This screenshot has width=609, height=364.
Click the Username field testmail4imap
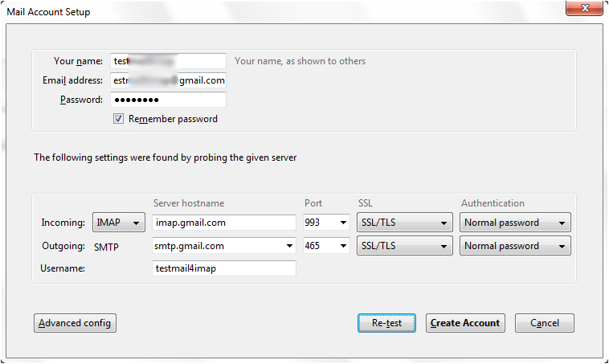(x=224, y=268)
